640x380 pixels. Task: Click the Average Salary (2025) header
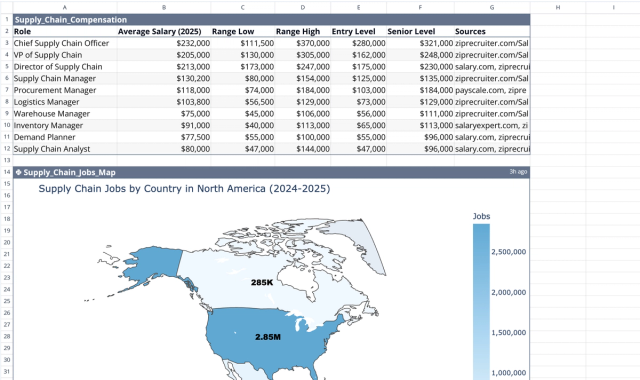click(164, 31)
